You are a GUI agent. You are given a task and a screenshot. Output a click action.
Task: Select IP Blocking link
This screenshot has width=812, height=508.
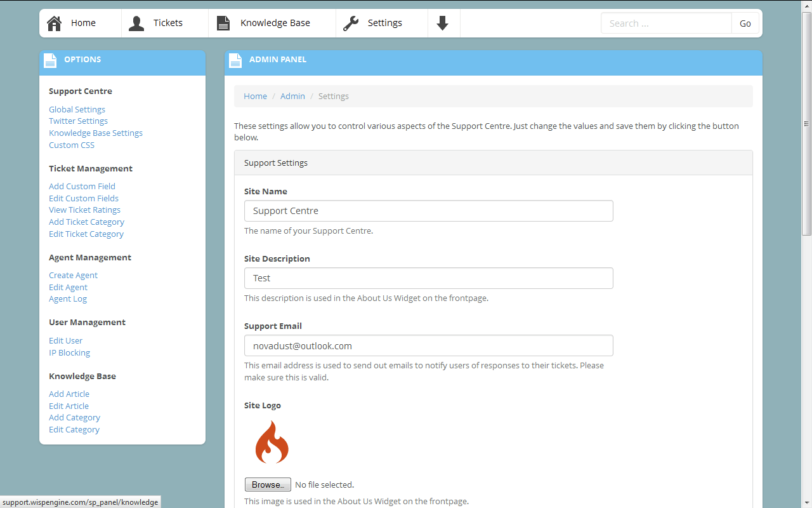pos(69,353)
